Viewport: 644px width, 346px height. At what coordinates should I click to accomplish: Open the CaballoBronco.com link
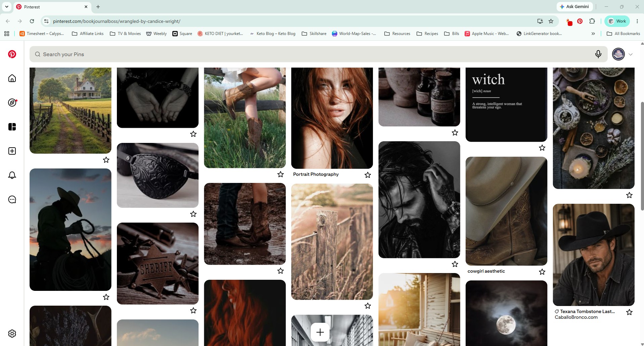coord(576,317)
